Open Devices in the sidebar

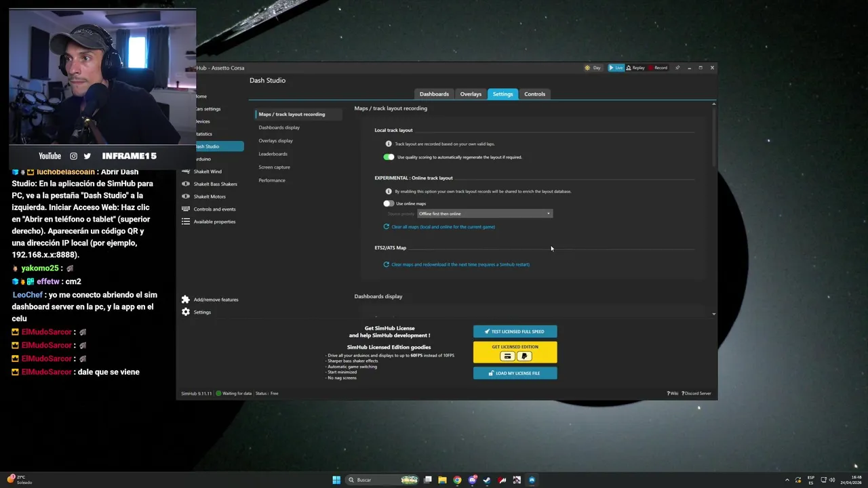(203, 121)
